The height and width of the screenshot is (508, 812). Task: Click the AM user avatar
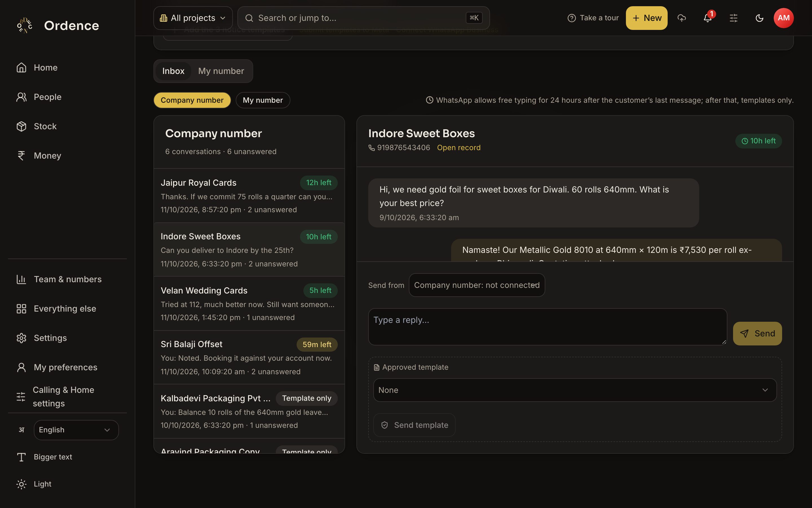[784, 18]
